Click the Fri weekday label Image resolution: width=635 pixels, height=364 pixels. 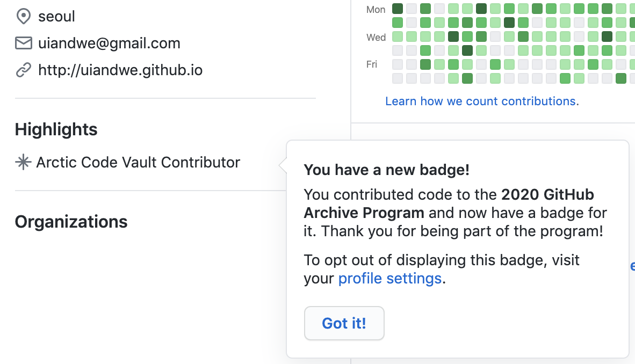[x=372, y=64]
